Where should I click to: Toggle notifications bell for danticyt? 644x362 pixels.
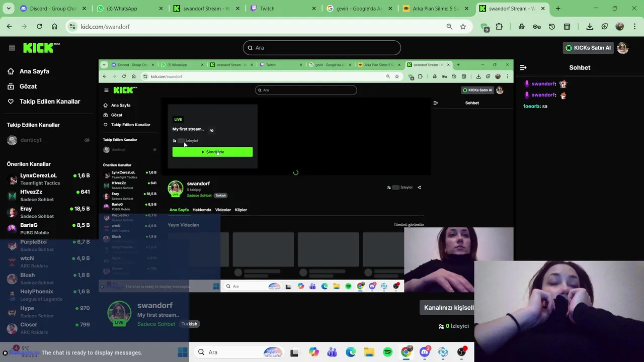[87, 140]
